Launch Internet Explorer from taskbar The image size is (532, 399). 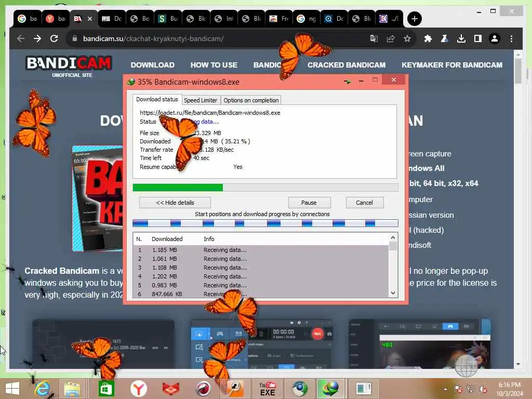click(43, 389)
